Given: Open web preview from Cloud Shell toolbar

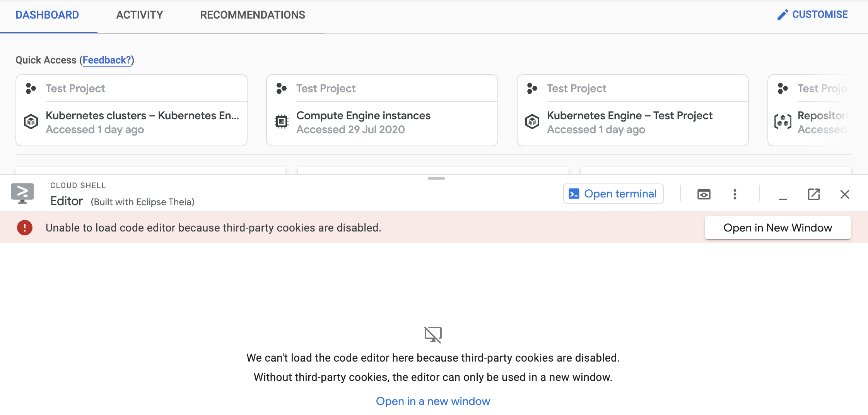Looking at the screenshot, I should click(704, 194).
